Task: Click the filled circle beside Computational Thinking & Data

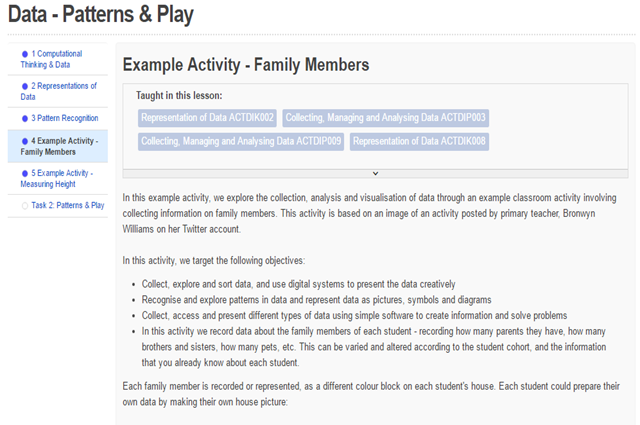Action: (25, 54)
